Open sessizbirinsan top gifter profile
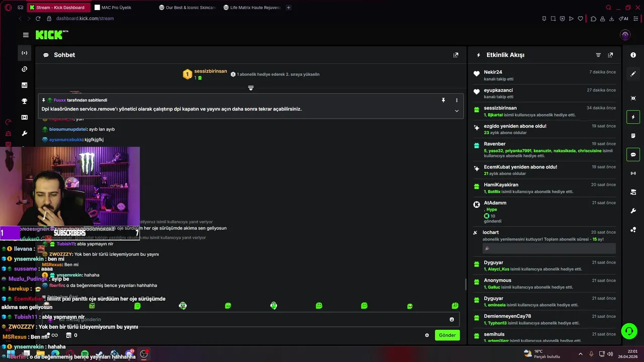The width and height of the screenshot is (644, 362). pos(210,71)
